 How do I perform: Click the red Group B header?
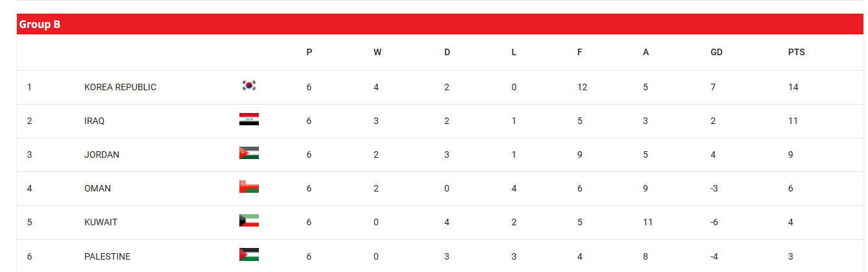click(x=440, y=24)
